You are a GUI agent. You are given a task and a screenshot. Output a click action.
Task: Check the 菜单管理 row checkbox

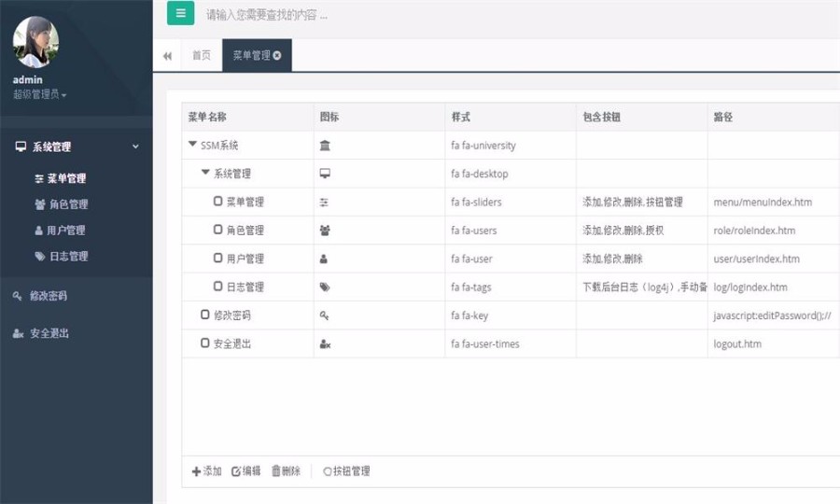(218, 201)
